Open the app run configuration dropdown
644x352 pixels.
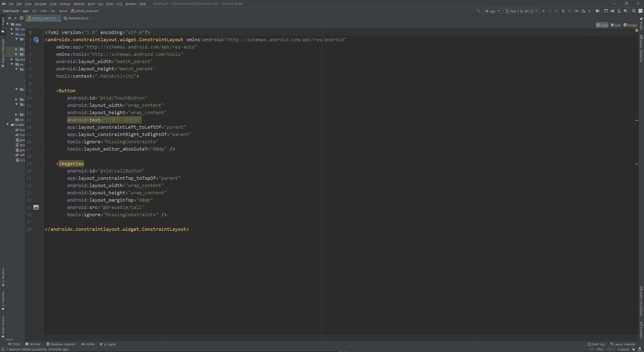492,11
